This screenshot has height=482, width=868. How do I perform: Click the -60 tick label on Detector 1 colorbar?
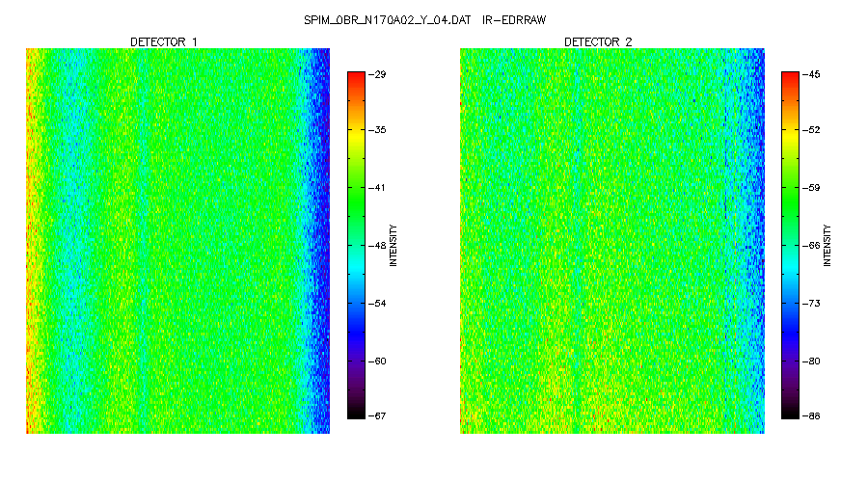(x=377, y=361)
